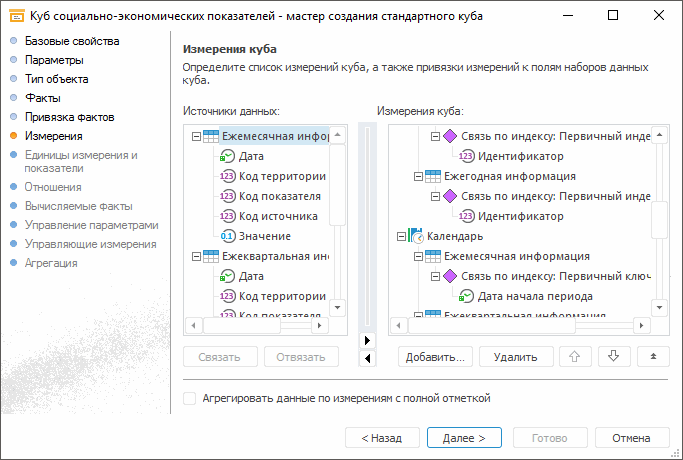Viewport: 683px width, 460px height.
Task: Collapse Ежемесячная информация data source node
Action: click(x=195, y=136)
